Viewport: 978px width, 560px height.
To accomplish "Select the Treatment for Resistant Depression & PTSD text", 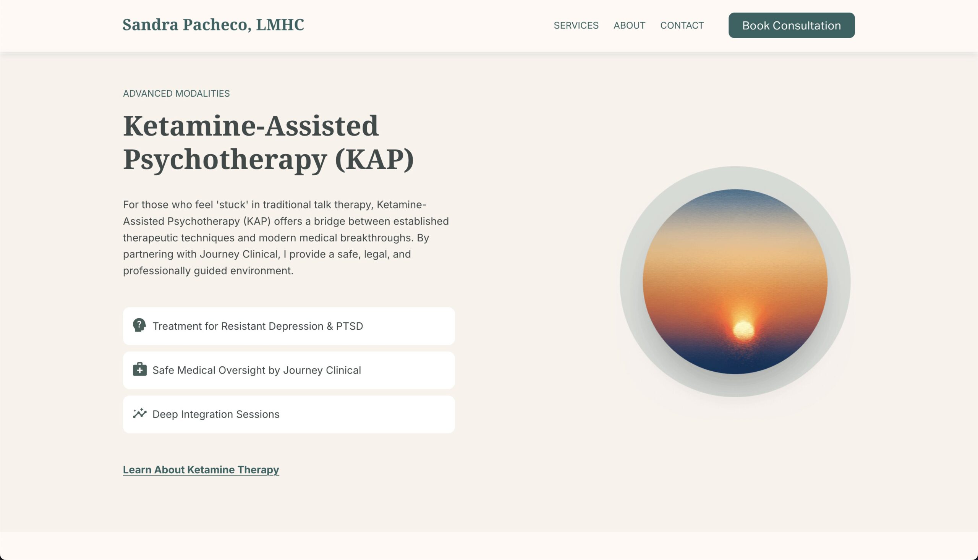I will (x=257, y=326).
